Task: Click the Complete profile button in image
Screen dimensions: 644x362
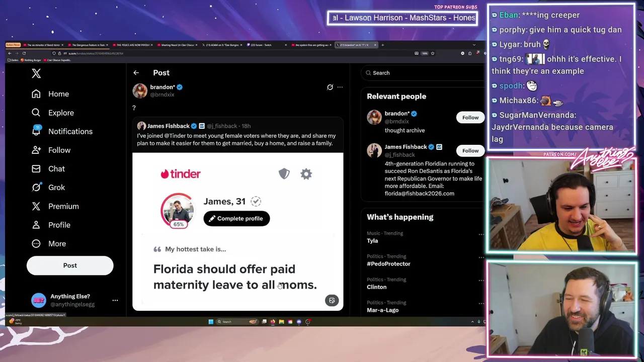Action: coord(236,218)
